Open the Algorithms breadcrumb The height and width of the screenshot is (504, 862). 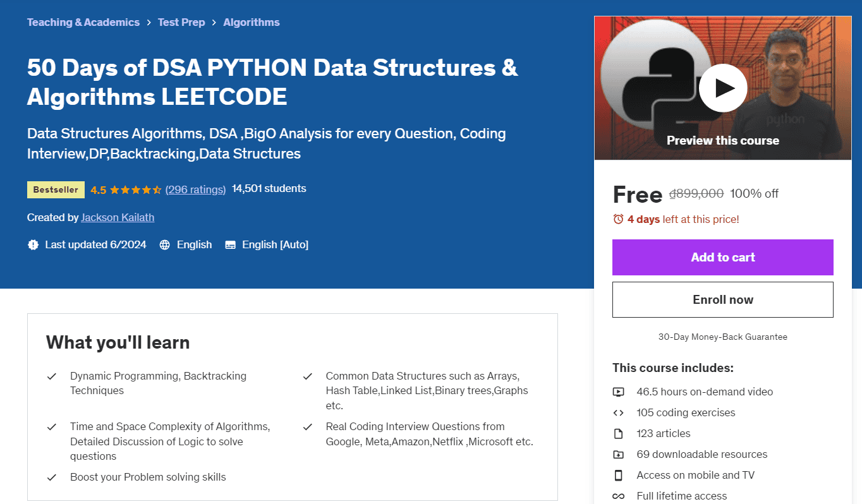[252, 22]
